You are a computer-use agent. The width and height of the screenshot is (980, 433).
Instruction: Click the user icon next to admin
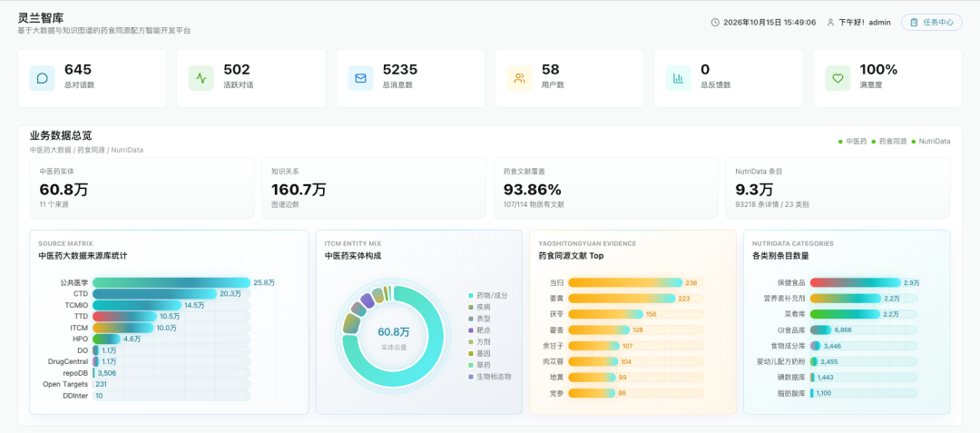[830, 22]
